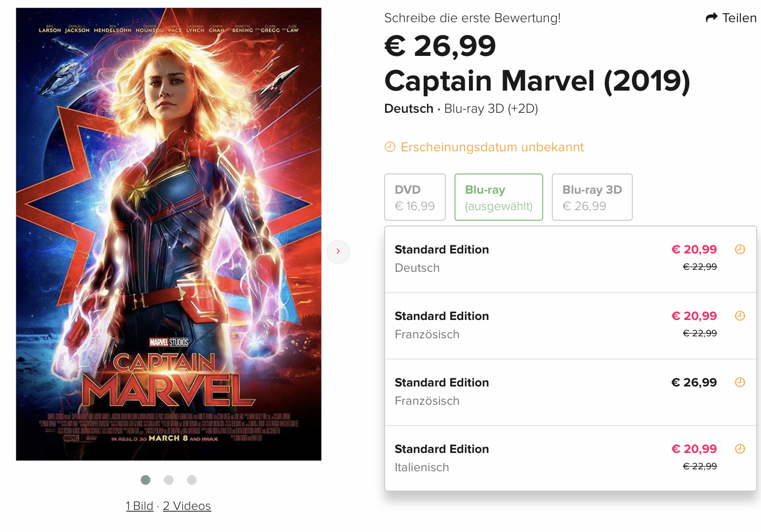761x532 pixels.
Task: Click the Teilen share button
Action: pyautogui.click(x=739, y=18)
